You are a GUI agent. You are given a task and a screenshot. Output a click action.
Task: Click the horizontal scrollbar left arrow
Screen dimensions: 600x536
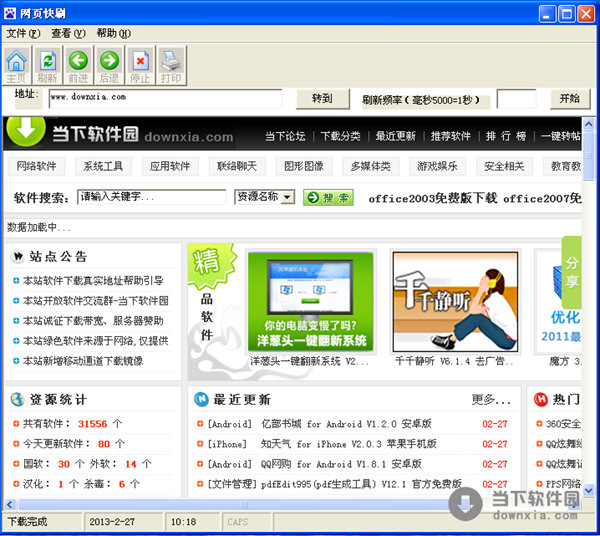tap(10, 504)
